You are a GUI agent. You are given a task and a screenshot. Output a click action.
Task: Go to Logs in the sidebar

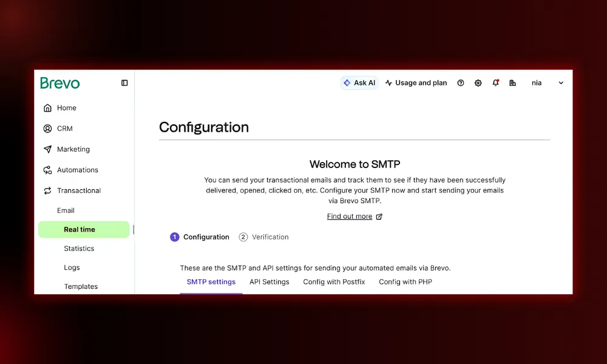(72, 268)
